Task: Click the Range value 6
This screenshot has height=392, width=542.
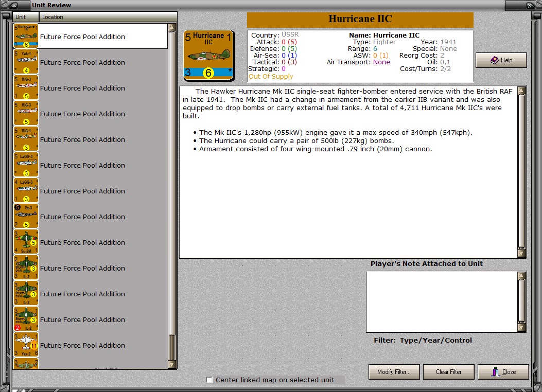Action: tap(375, 49)
